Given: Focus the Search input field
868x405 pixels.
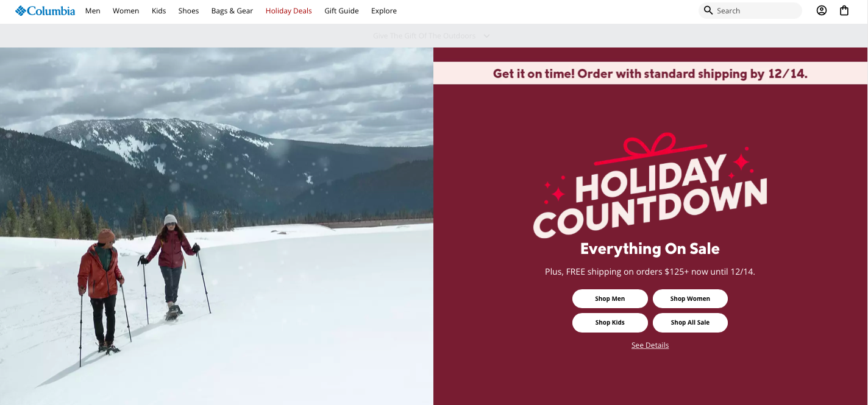Looking at the screenshot, I should point(756,10).
